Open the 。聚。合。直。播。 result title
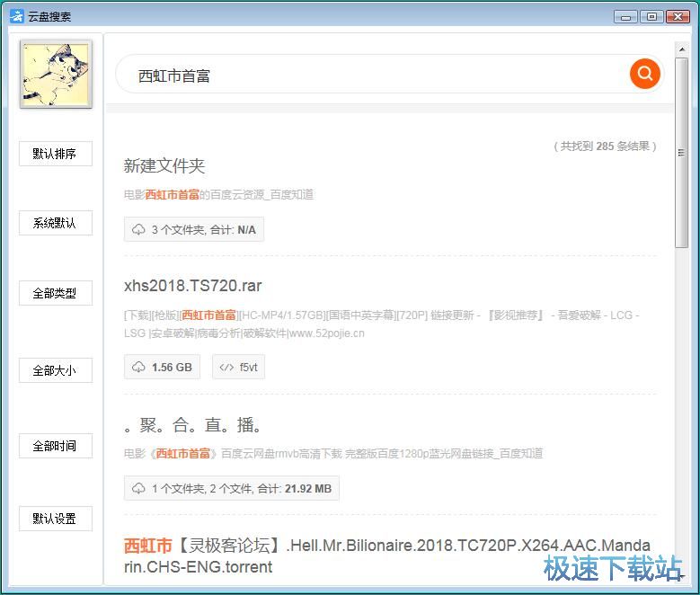700x595 pixels. [x=193, y=425]
